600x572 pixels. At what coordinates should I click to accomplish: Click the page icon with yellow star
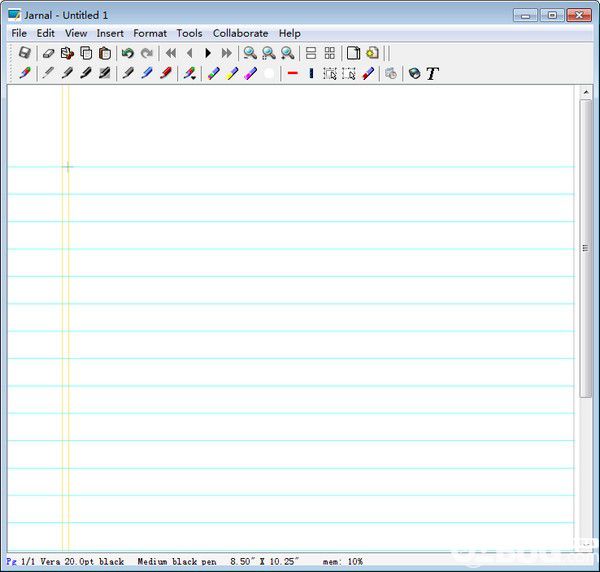tap(372, 53)
